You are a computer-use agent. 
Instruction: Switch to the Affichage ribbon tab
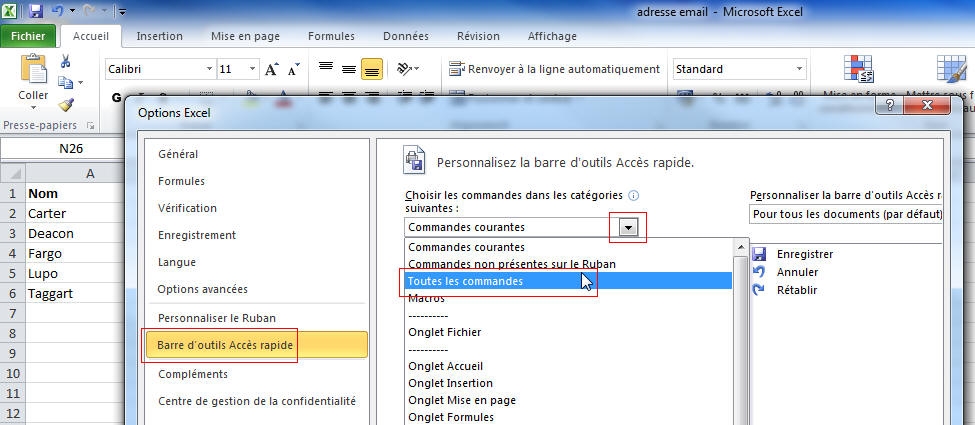[552, 36]
